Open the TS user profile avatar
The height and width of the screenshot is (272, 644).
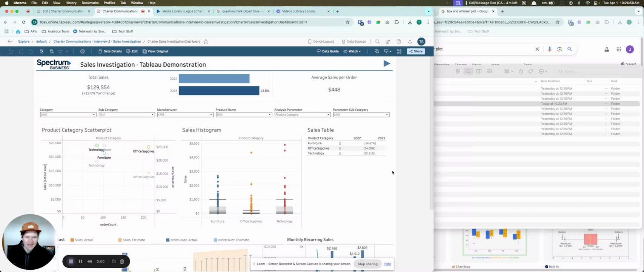click(x=421, y=42)
